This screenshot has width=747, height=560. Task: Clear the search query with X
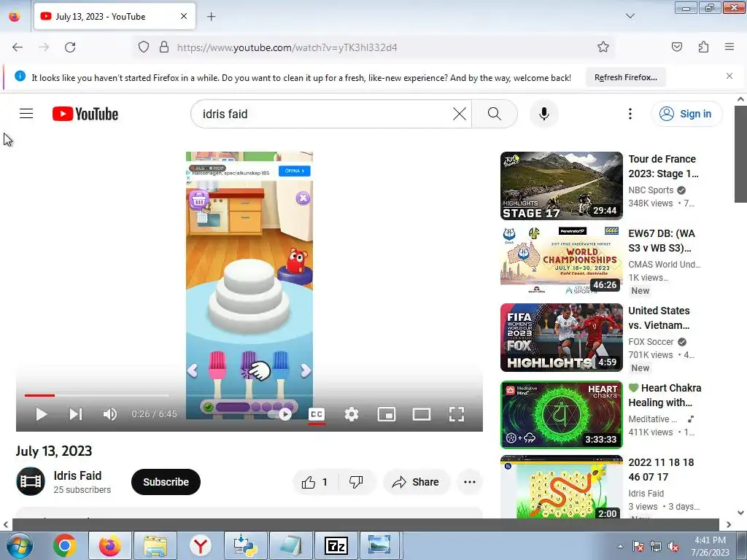tap(460, 114)
